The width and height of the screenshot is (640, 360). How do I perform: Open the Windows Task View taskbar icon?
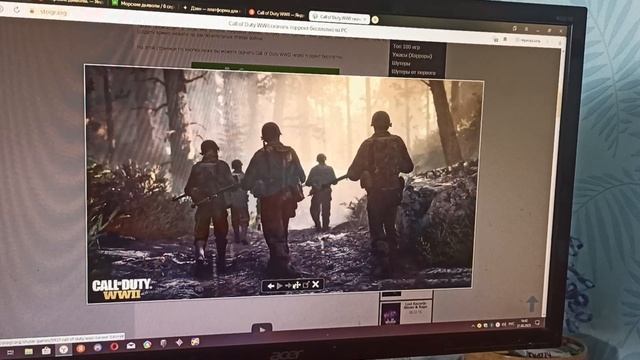[11, 352]
